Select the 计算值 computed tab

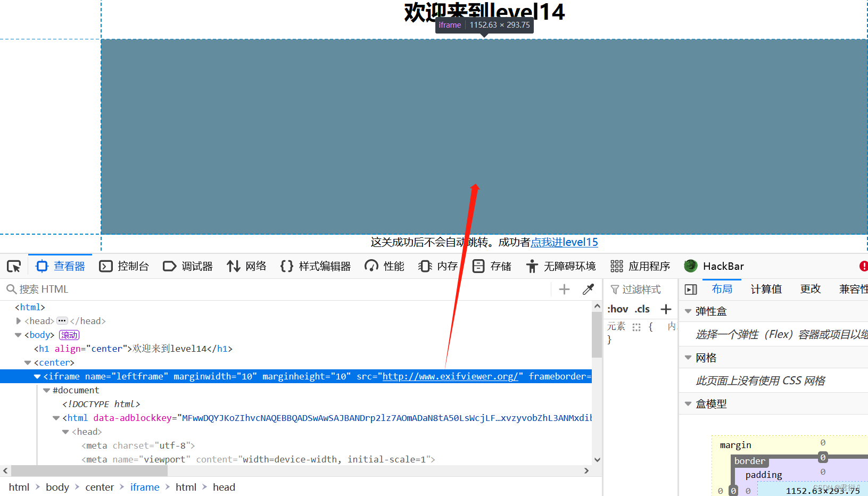pos(766,289)
